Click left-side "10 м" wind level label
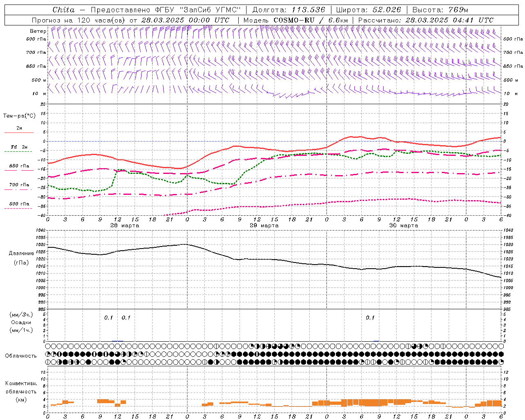The height and width of the screenshot is (420, 525). pyautogui.click(x=39, y=94)
